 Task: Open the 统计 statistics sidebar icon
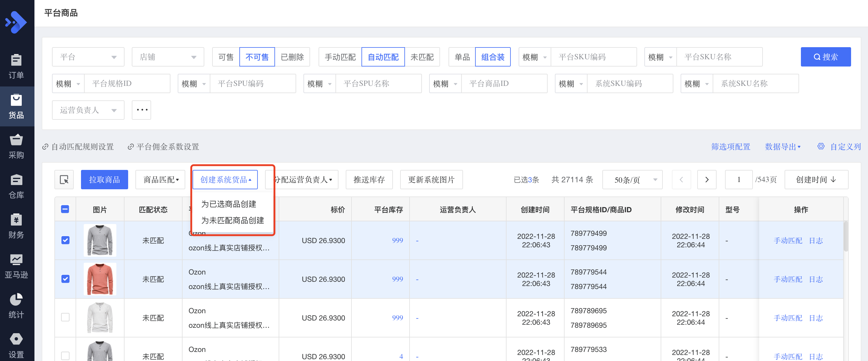click(16, 300)
